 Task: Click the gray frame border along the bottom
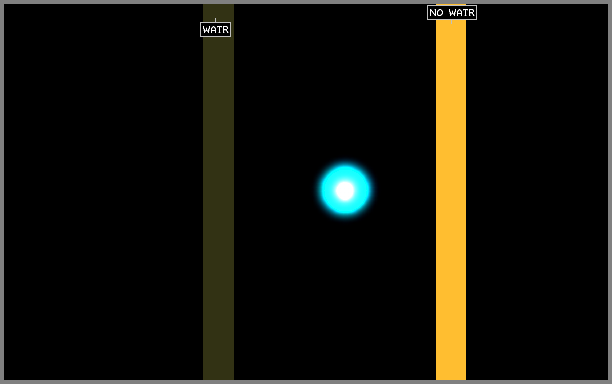(x=306, y=382)
